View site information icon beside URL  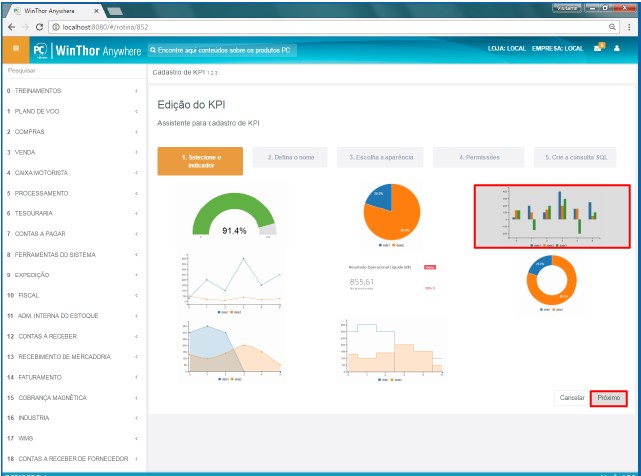click(x=56, y=27)
